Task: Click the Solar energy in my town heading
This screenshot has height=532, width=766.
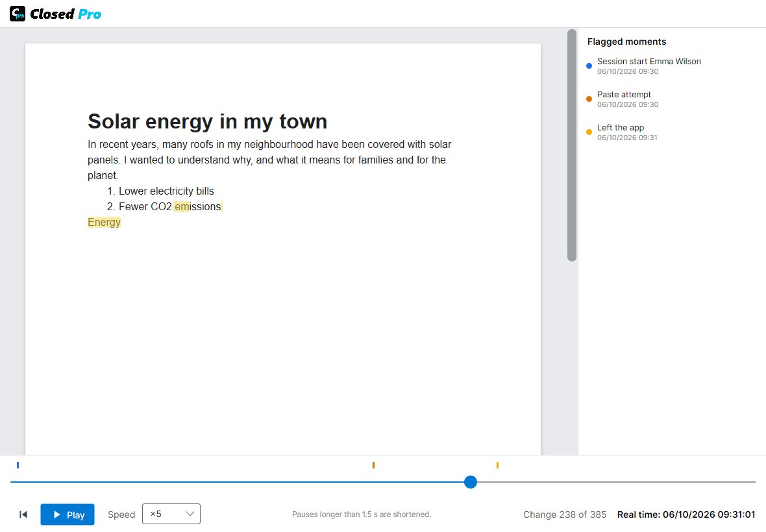Action: pos(207,121)
